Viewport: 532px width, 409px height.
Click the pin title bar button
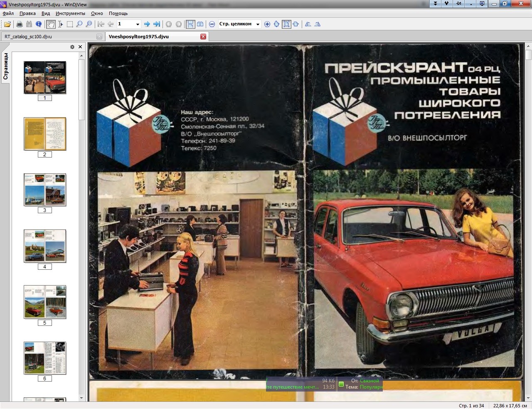[x=458, y=4]
